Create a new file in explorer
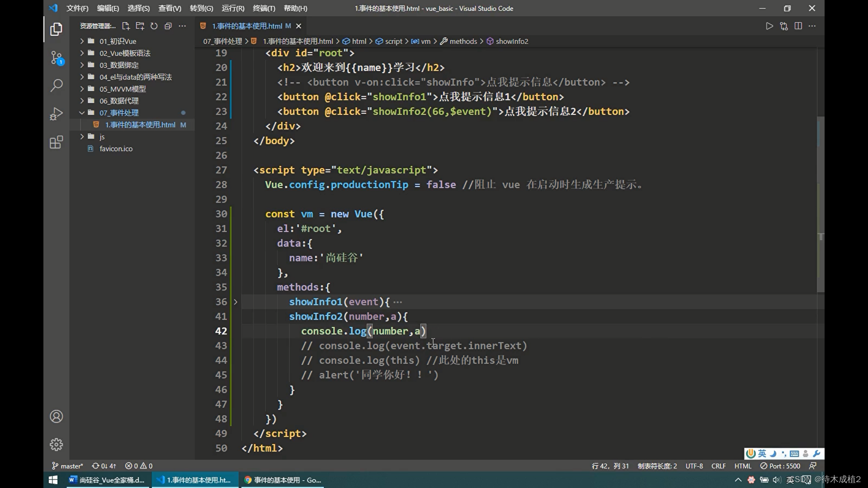The height and width of the screenshot is (488, 868). (126, 26)
